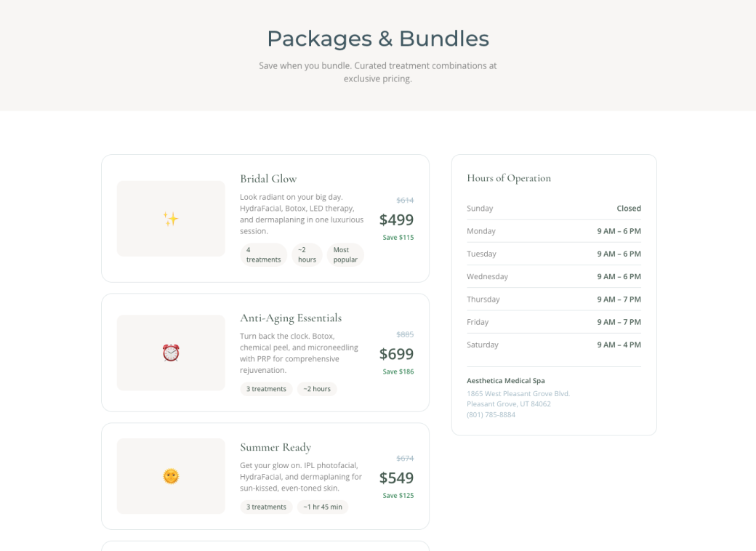The image size is (756, 551).
Task: Open the Anti-Aging Essentials package title
Action: [x=291, y=318]
